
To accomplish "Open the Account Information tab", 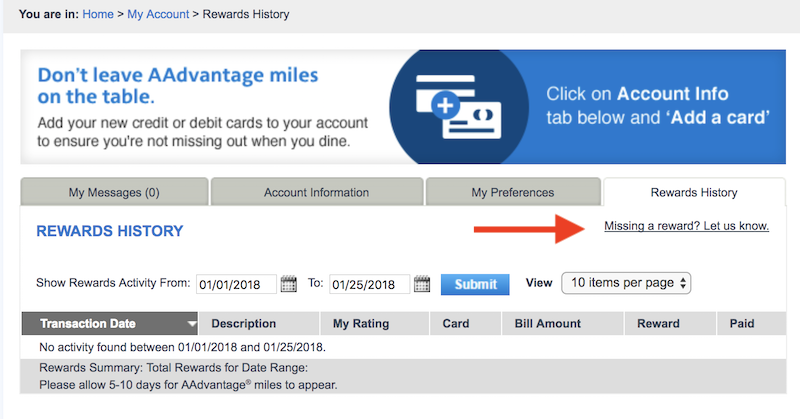I will tap(316, 192).
